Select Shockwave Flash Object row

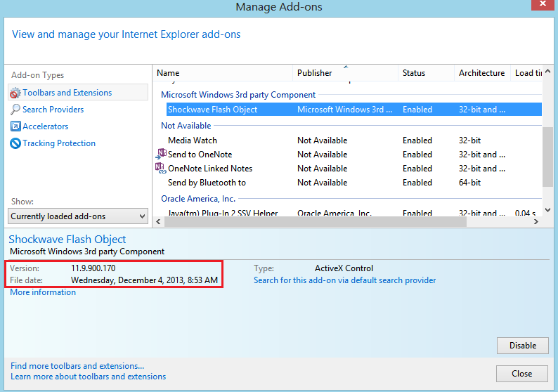pyautogui.click(x=354, y=110)
